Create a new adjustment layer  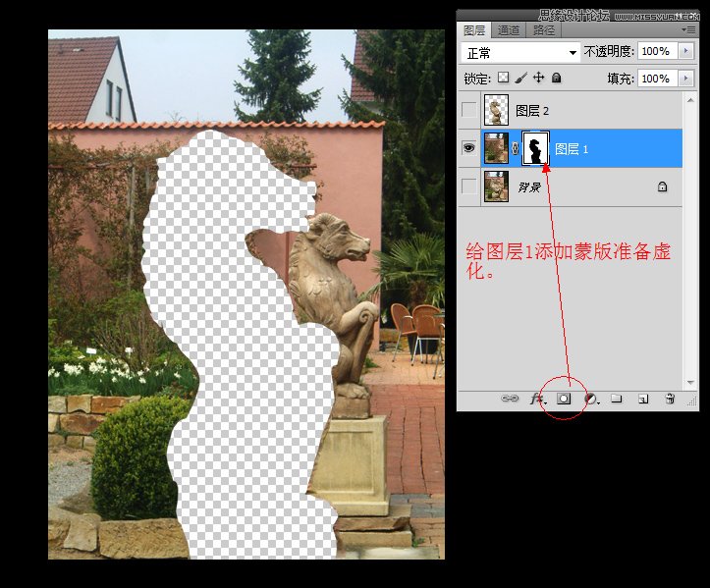pyautogui.click(x=591, y=399)
